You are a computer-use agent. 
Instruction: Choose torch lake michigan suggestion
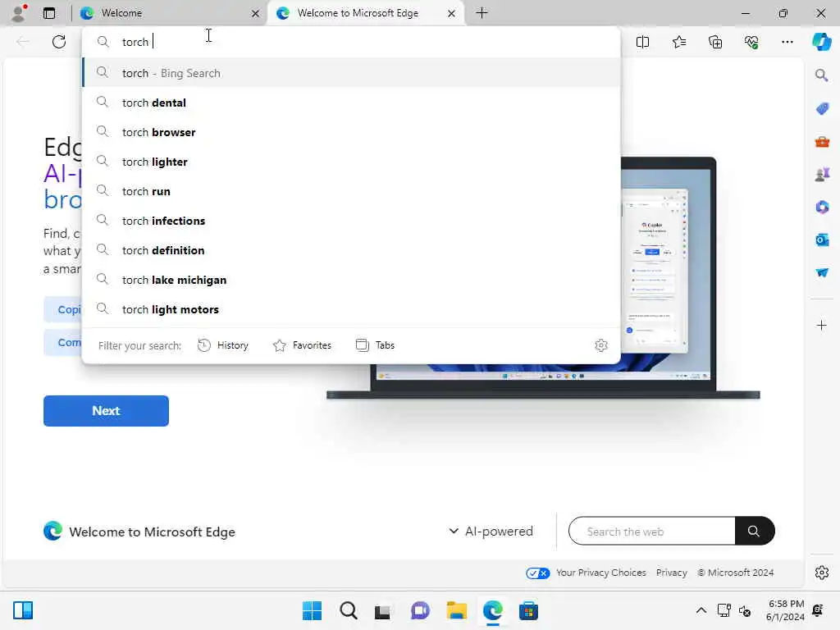(x=351, y=280)
